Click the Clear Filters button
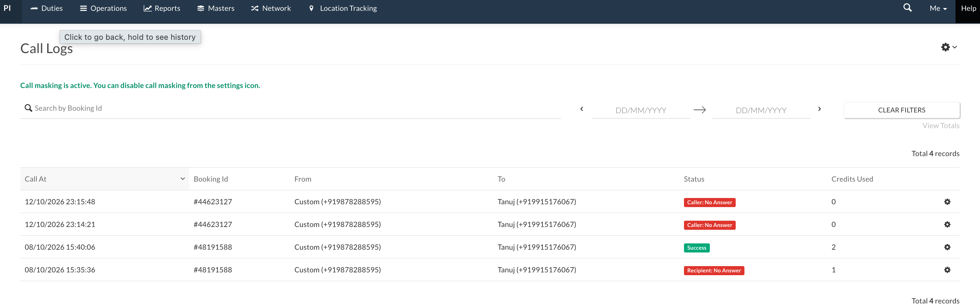Image resolution: width=980 pixels, height=308 pixels. (902, 110)
